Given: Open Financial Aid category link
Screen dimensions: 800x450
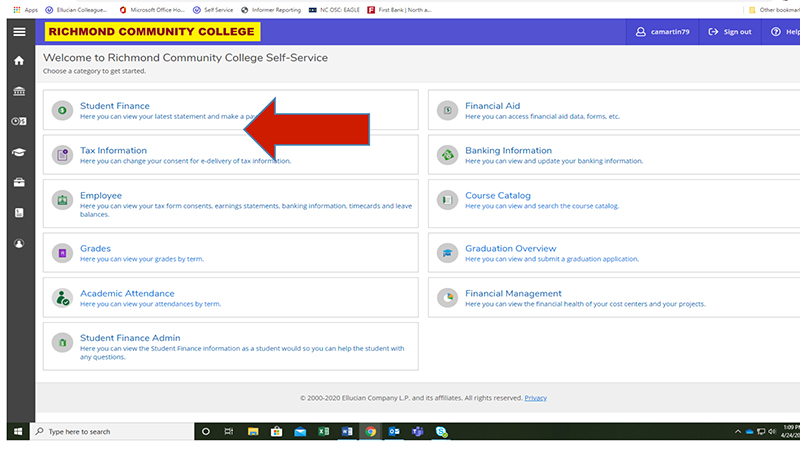Looking at the screenshot, I should (x=492, y=106).
